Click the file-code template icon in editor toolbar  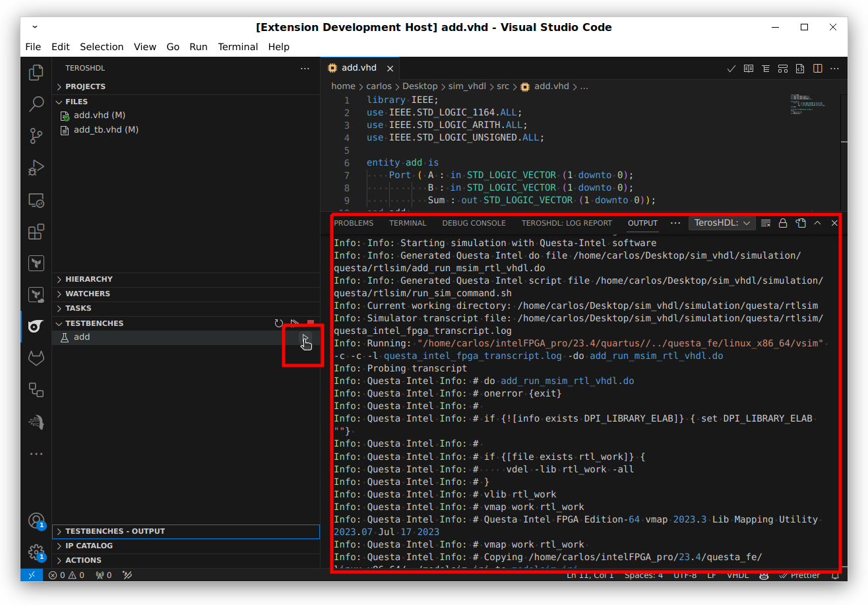click(800, 68)
